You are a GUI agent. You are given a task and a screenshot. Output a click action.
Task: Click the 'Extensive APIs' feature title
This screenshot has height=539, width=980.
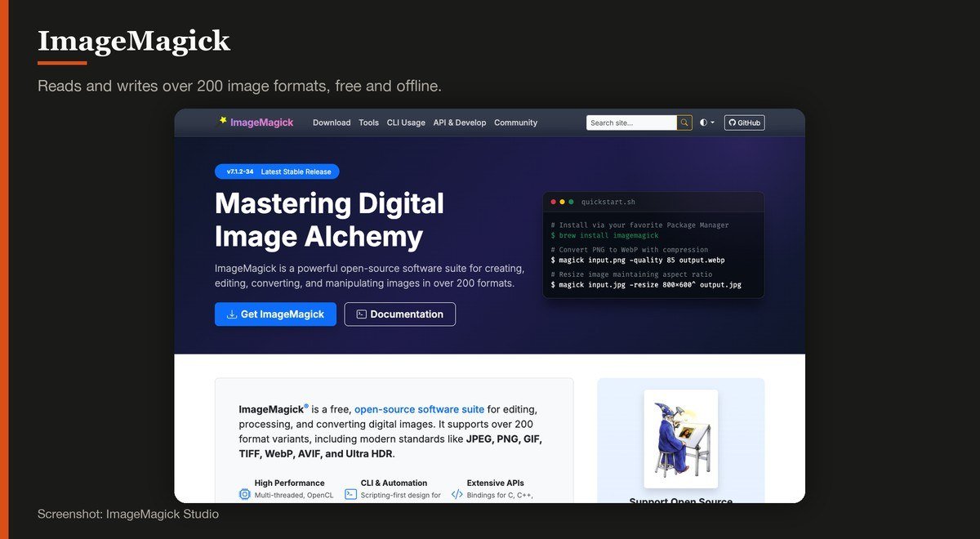(x=496, y=483)
